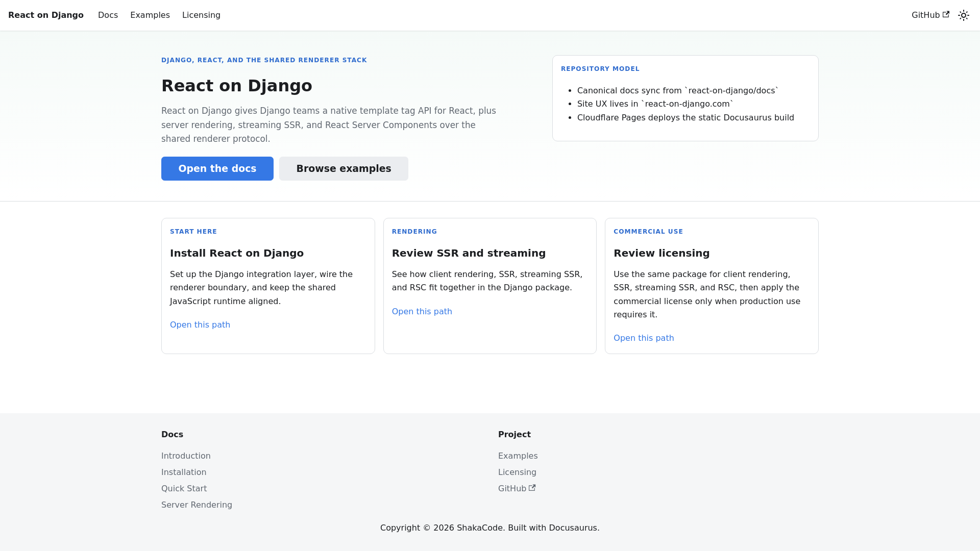Click the COMMERCIAL USE card label
The image size is (980, 551).
point(648,232)
